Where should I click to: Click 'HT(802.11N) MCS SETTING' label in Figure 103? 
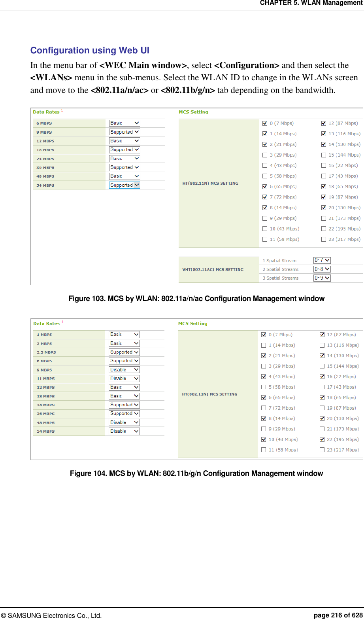point(210,183)
